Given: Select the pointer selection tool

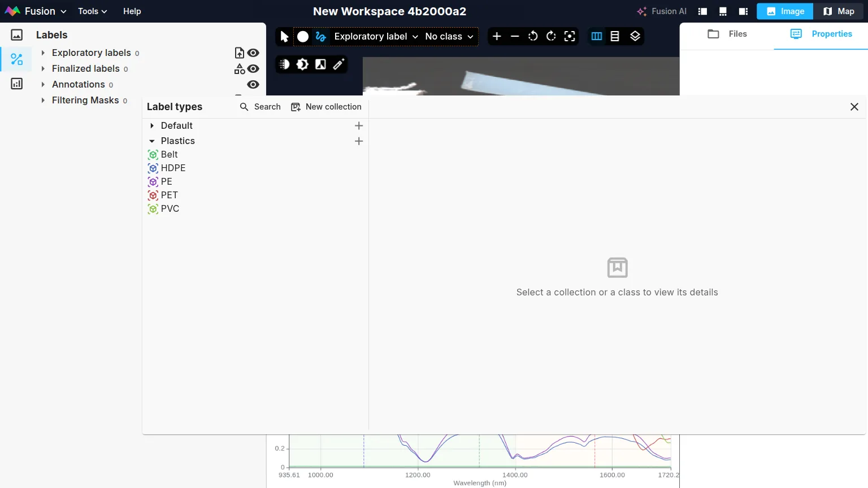Looking at the screenshot, I should click(x=284, y=37).
